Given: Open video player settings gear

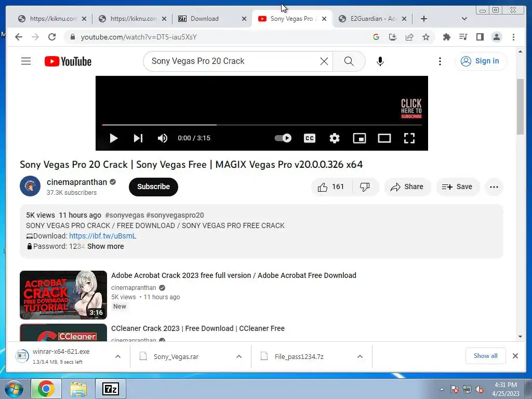Looking at the screenshot, I should pos(335,138).
